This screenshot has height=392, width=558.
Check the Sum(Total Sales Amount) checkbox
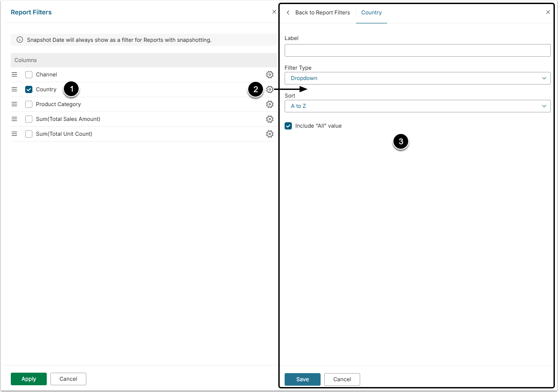tap(29, 119)
